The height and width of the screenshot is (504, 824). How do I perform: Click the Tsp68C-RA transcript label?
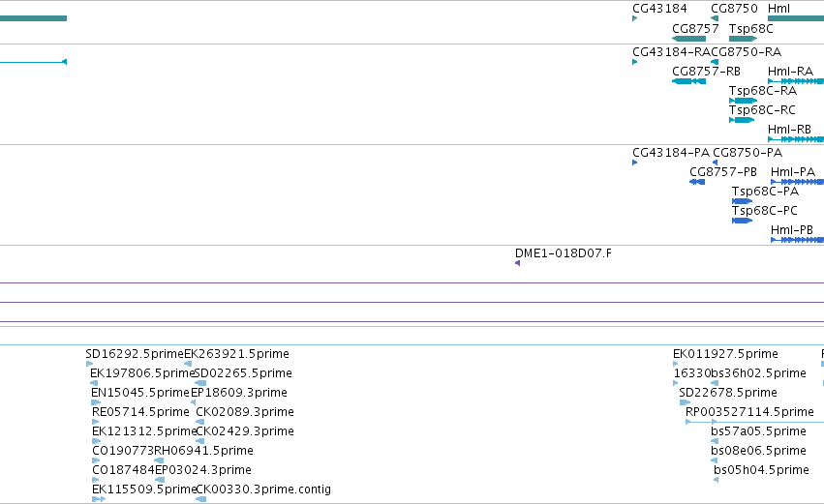(763, 91)
